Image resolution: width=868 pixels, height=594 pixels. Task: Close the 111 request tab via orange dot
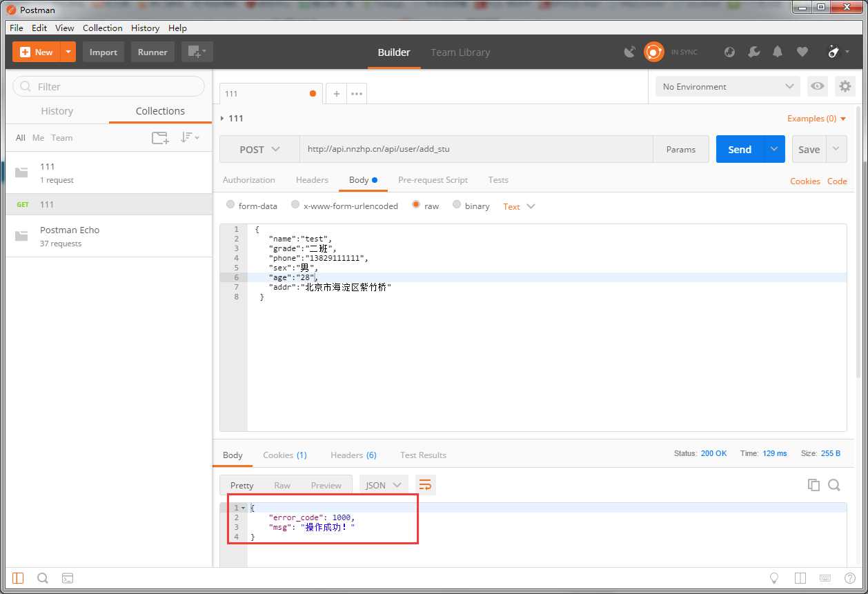point(313,94)
